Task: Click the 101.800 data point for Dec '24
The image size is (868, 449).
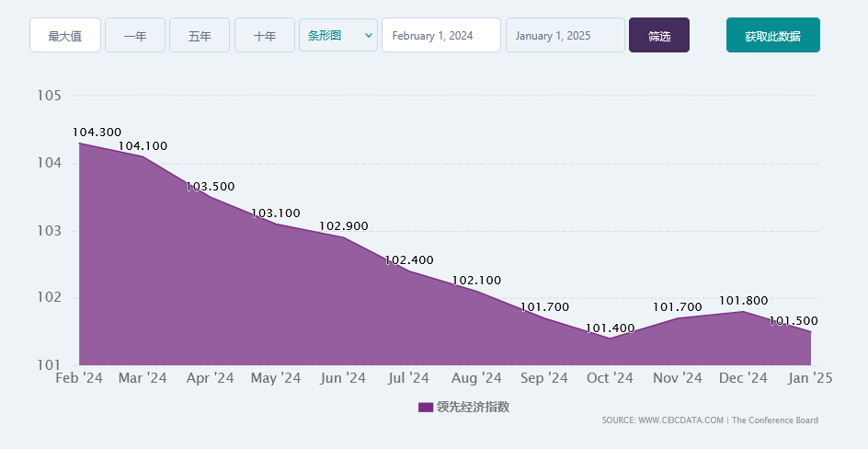Action: tap(743, 311)
